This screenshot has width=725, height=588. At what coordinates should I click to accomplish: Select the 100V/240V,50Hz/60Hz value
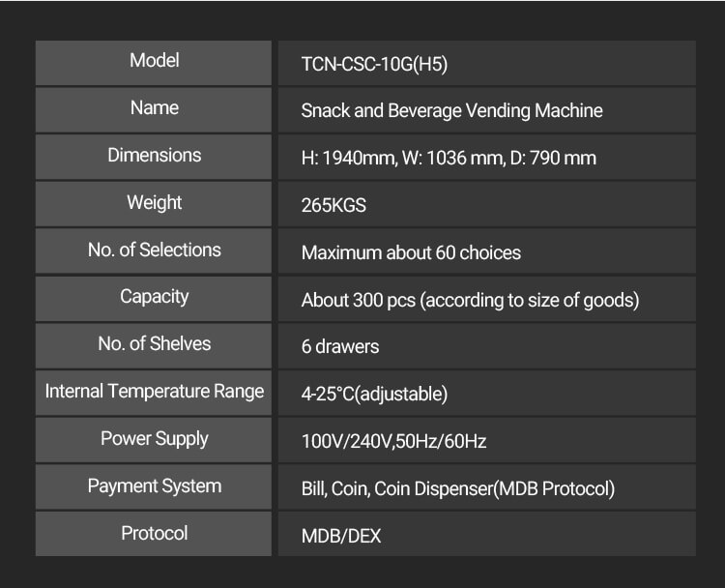pos(393,442)
